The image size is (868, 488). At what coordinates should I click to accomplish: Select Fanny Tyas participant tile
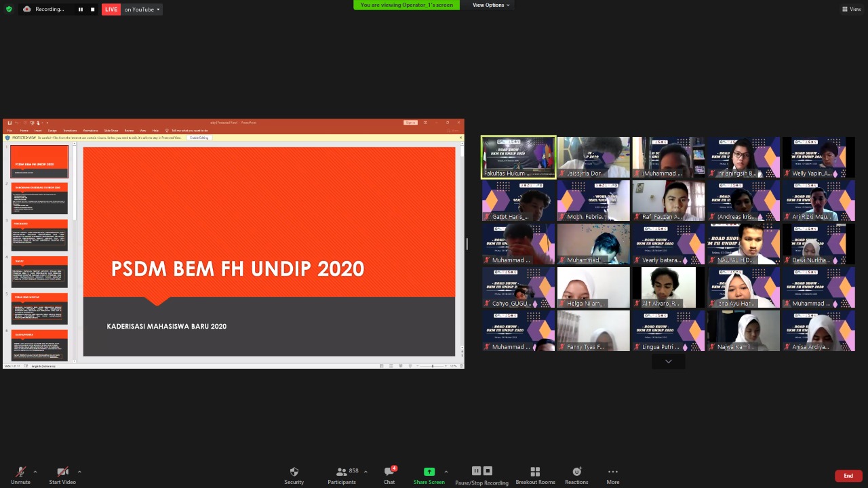click(x=593, y=331)
